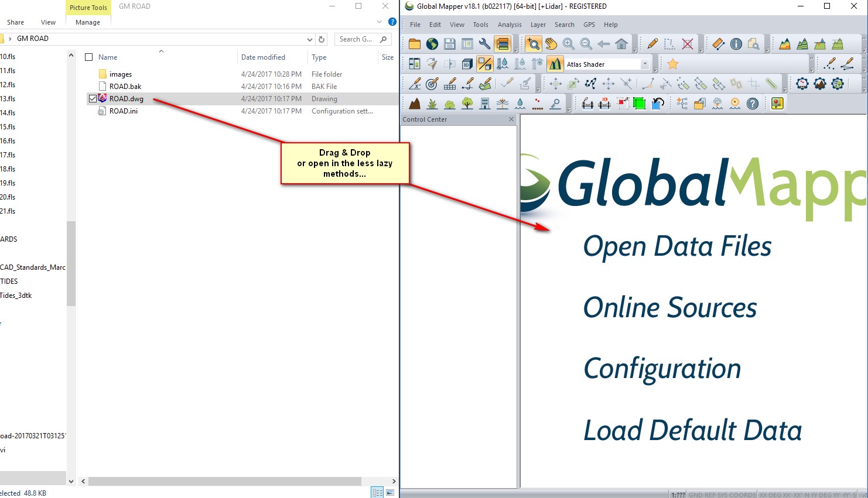The width and height of the screenshot is (868, 498).
Task: Toggle the hill shading icon beside Atlas Shader
Action: click(555, 64)
